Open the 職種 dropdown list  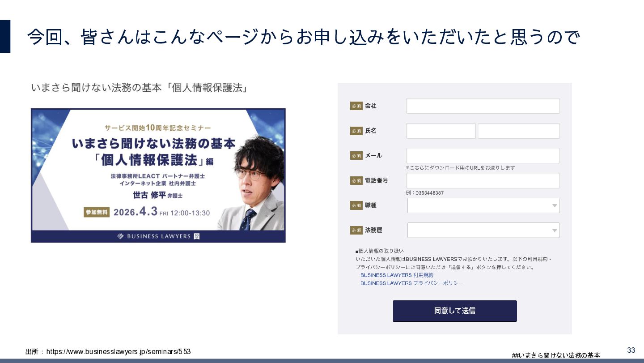click(x=483, y=205)
